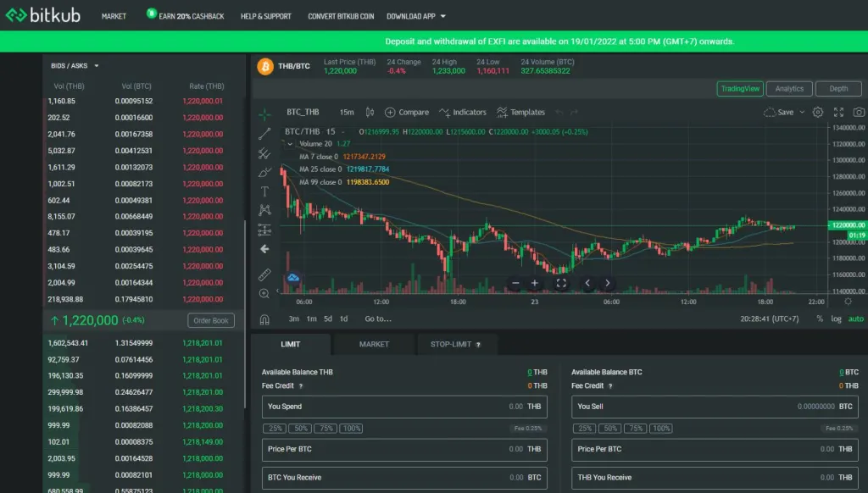Switch to the TradingView chart view
This screenshot has height=493, width=868.
pyautogui.click(x=740, y=89)
